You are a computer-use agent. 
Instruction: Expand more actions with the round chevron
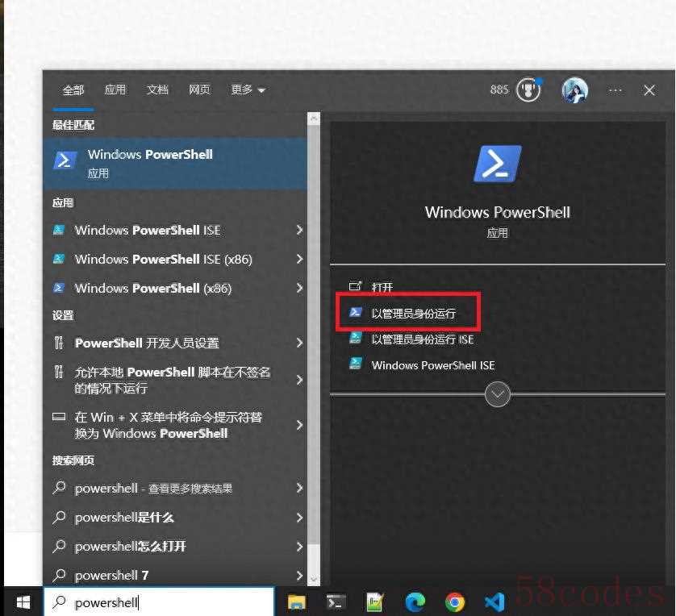498,394
